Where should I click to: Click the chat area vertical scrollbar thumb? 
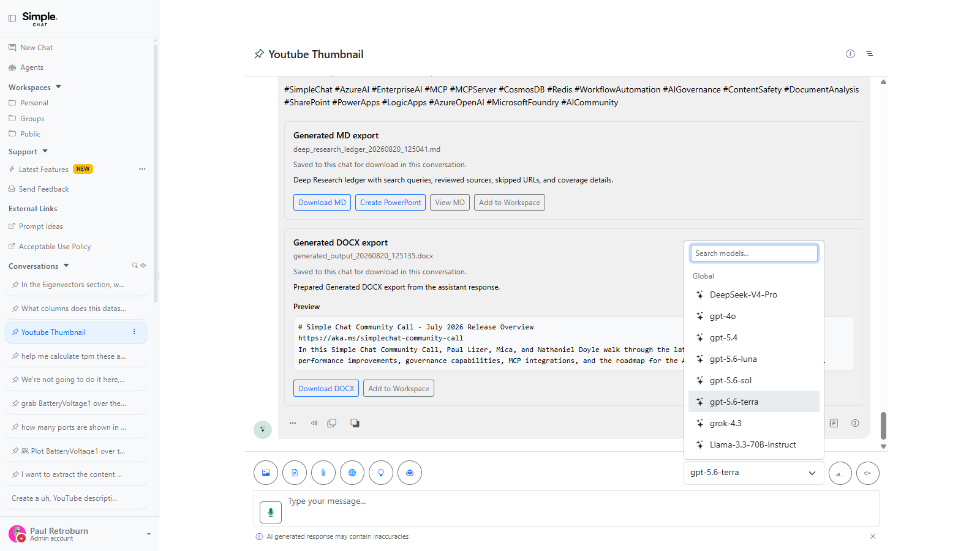tap(883, 425)
